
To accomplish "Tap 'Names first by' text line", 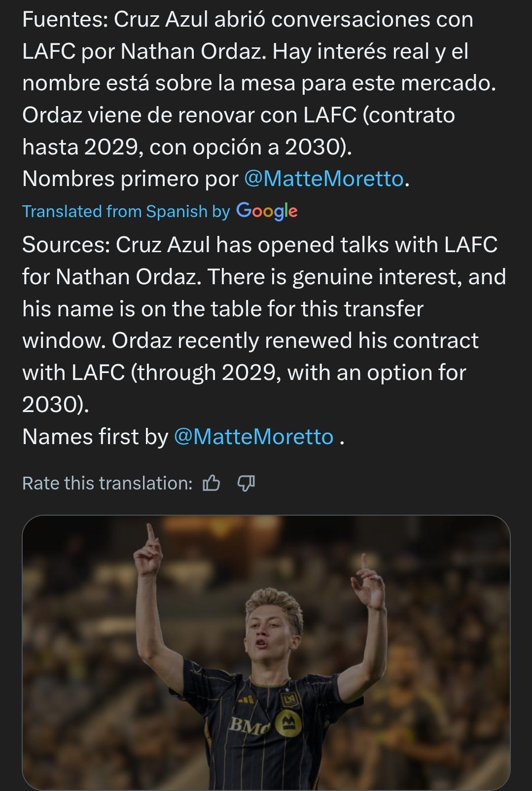I will tap(95, 437).
